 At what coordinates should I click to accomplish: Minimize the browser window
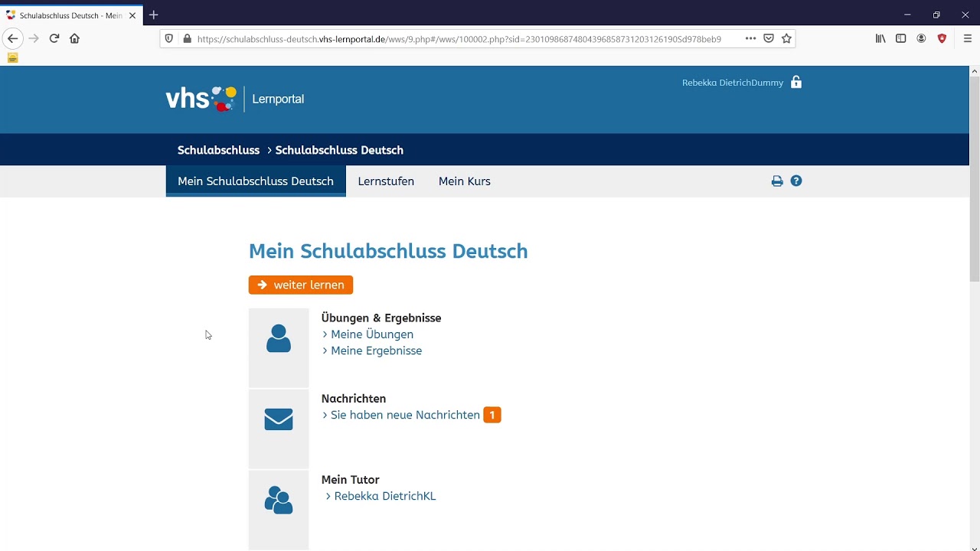click(907, 15)
